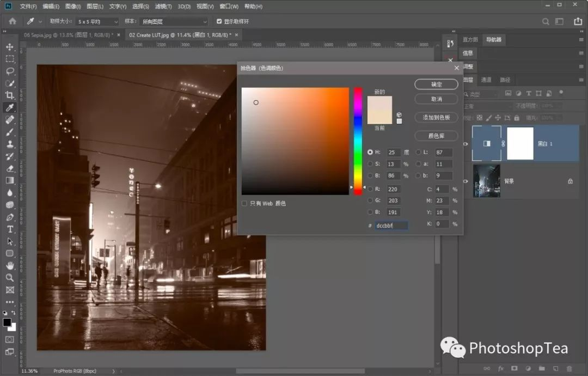Select the S saturation radio button
This screenshot has height=376, width=588.
coord(370,163)
